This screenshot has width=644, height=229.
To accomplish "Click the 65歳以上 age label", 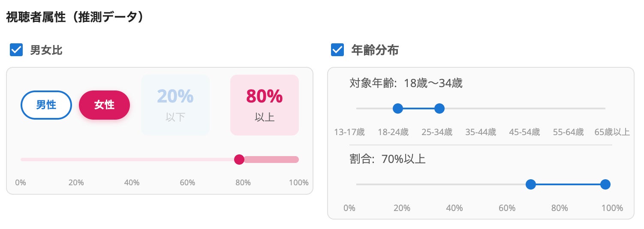I will pyautogui.click(x=612, y=132).
